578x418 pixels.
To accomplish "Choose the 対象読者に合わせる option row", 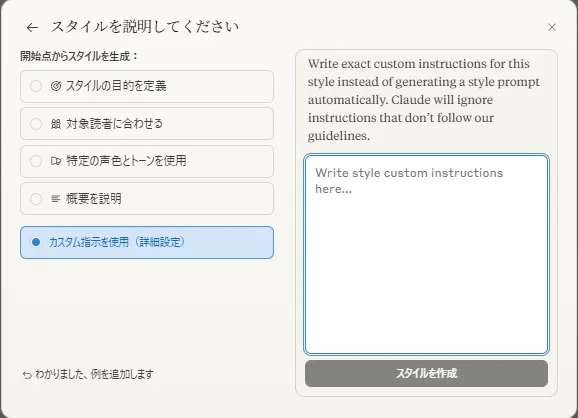I will coord(147,124).
